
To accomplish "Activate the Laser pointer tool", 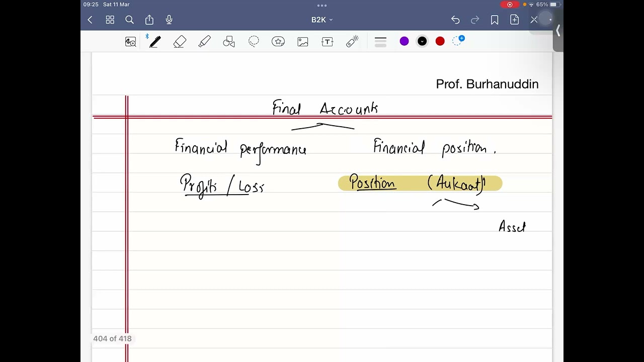I will pyautogui.click(x=352, y=42).
